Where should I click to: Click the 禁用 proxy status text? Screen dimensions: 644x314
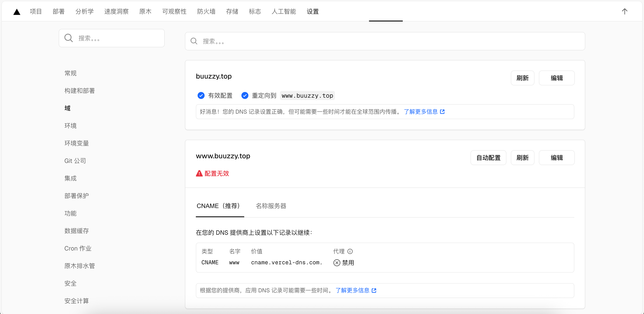348,263
